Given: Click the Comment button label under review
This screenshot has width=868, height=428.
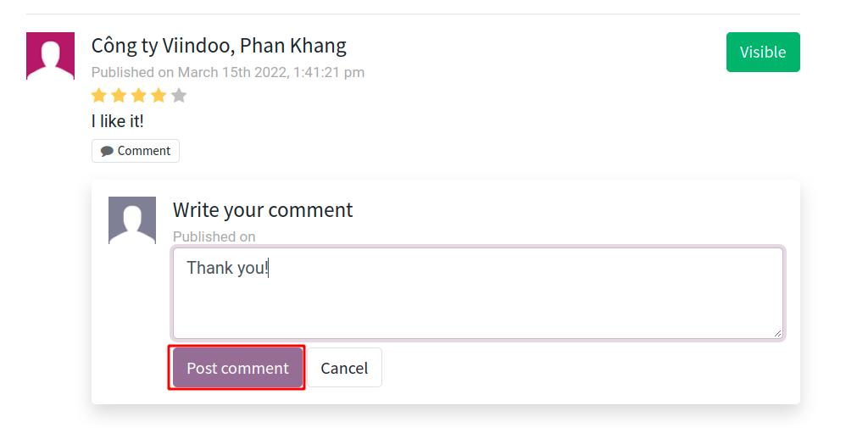Looking at the screenshot, I should 143,151.
